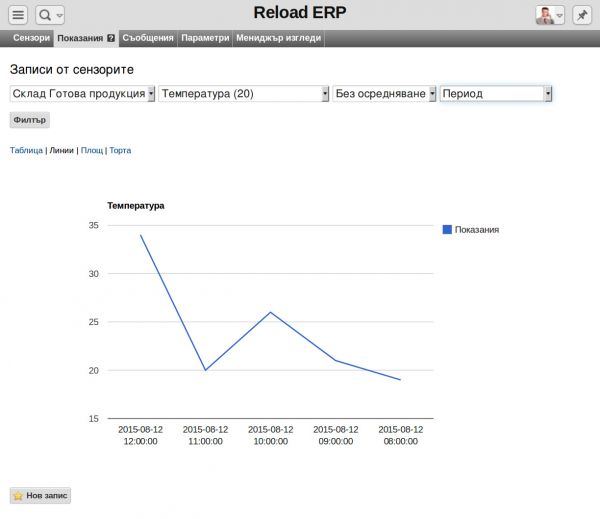
Task: Select the Торта chart view
Action: [120, 150]
